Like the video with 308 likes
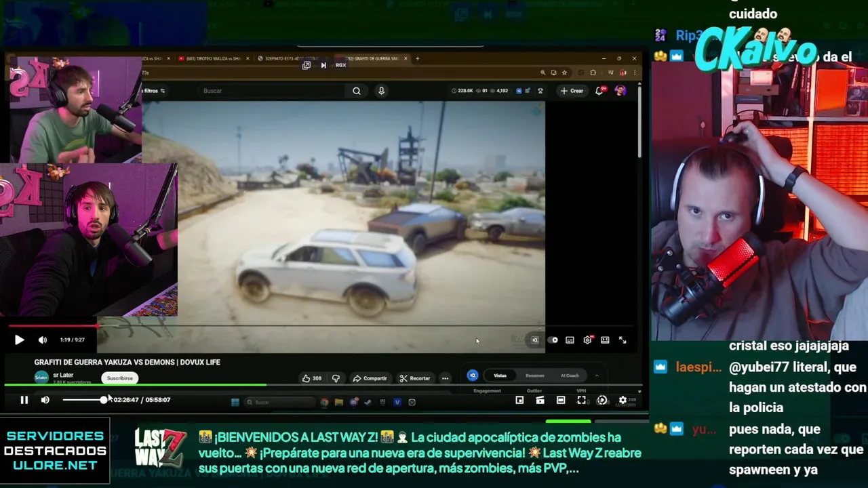The width and height of the screenshot is (868, 488). tap(312, 378)
